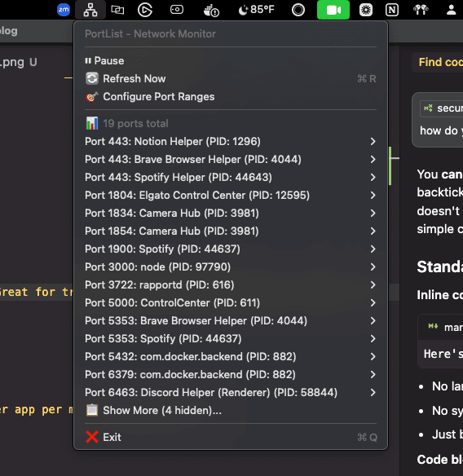This screenshot has height=476, width=463.
Task: Open the Docker whale icon with its alert badge
Action: pyautogui.click(x=211, y=11)
